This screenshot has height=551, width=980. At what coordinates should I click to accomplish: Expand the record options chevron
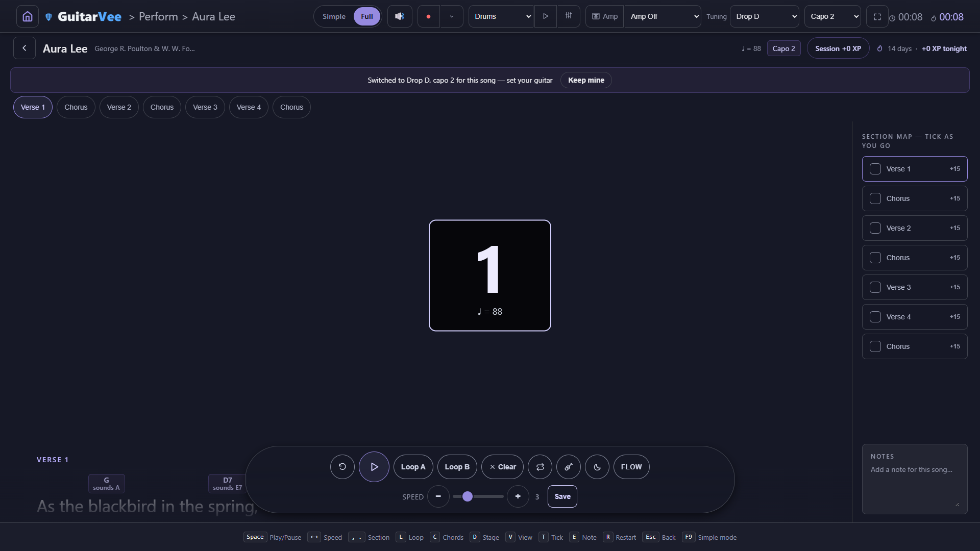click(x=452, y=16)
